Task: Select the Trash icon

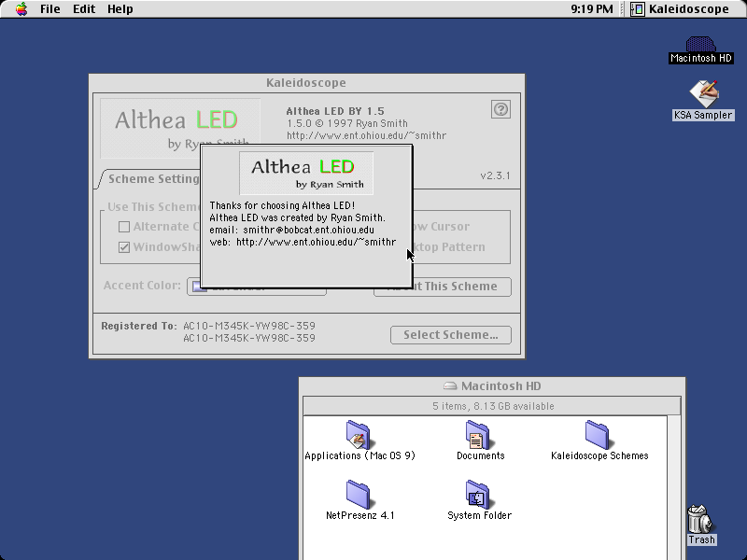Action: [701, 525]
